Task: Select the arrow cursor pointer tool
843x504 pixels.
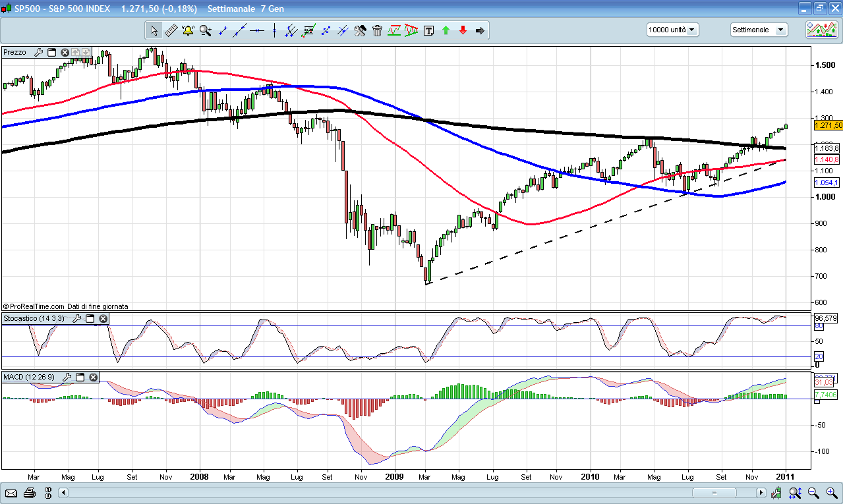Action: tap(154, 30)
